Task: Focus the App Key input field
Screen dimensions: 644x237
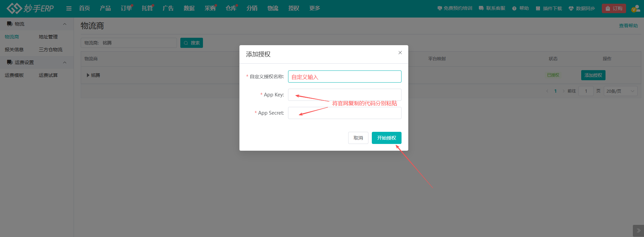Action: [344, 95]
